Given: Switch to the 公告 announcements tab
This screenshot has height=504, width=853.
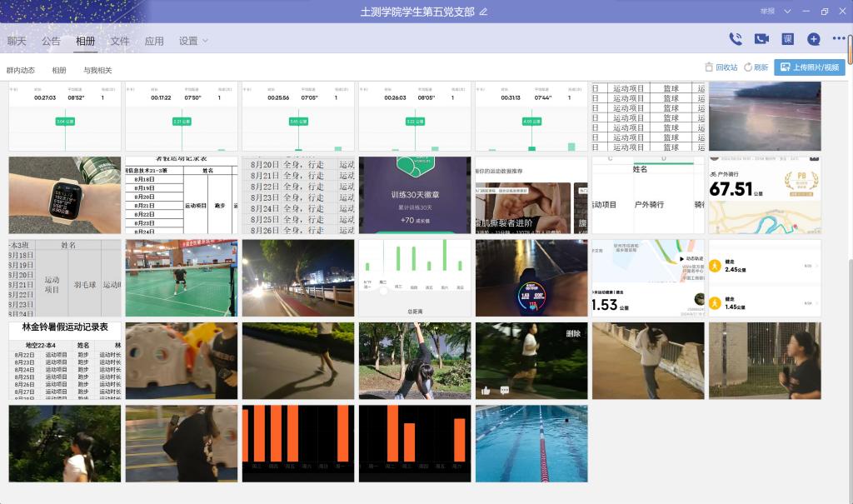Looking at the screenshot, I should tap(51, 41).
